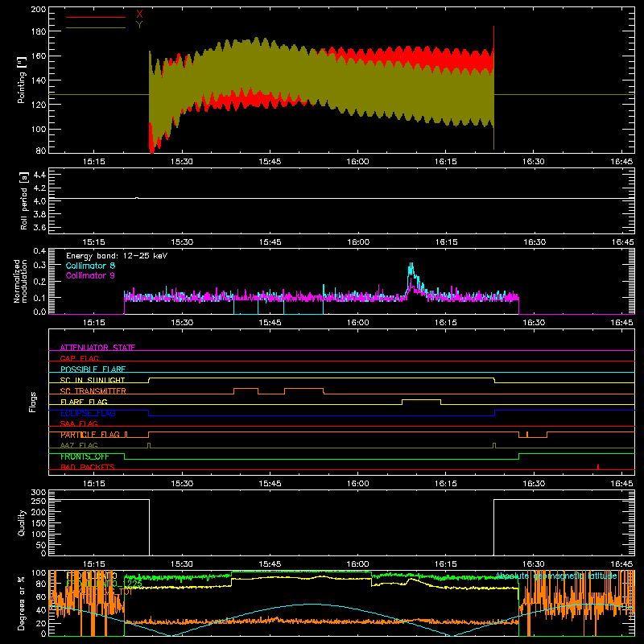The image size is (644, 644).
Task: Select the FLARE_FLAG label
Action: point(84,402)
